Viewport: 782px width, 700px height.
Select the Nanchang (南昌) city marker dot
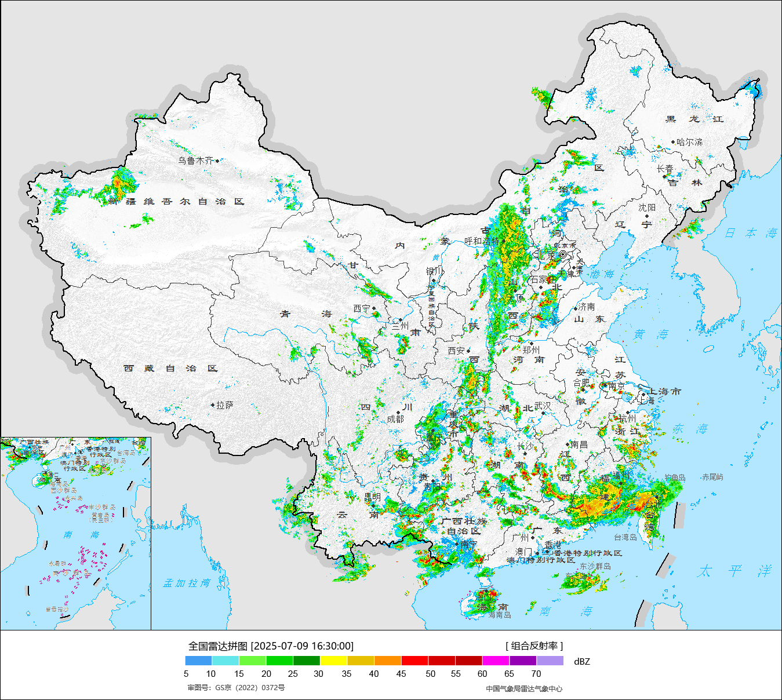pyautogui.click(x=568, y=445)
